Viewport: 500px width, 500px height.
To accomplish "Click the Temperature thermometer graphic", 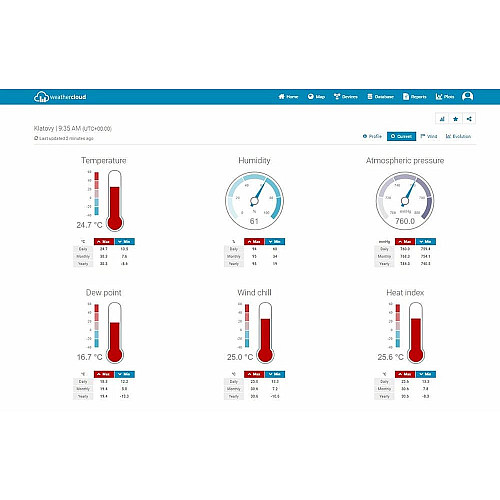I will click(115, 201).
